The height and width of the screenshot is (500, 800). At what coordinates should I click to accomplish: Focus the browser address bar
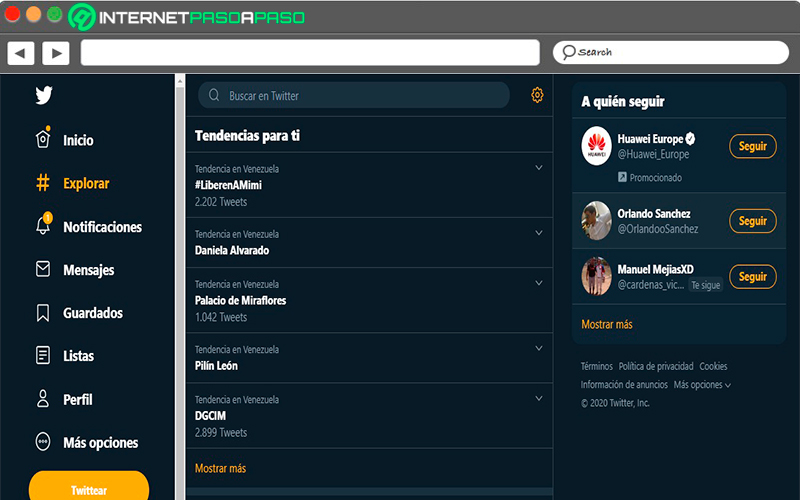(x=310, y=53)
